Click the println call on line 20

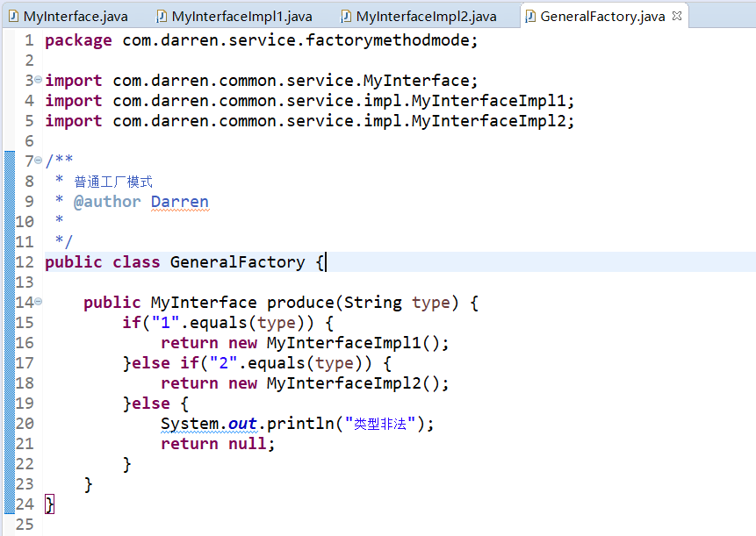[x=300, y=424]
